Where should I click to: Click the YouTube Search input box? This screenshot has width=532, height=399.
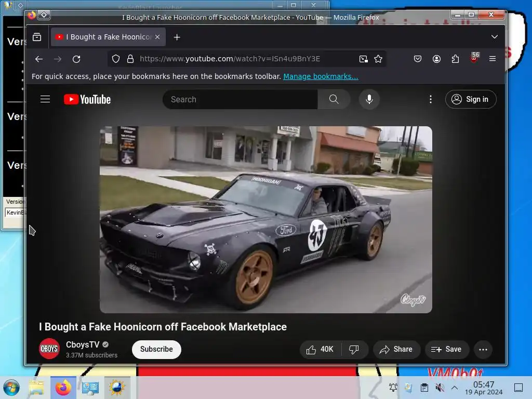click(240, 99)
